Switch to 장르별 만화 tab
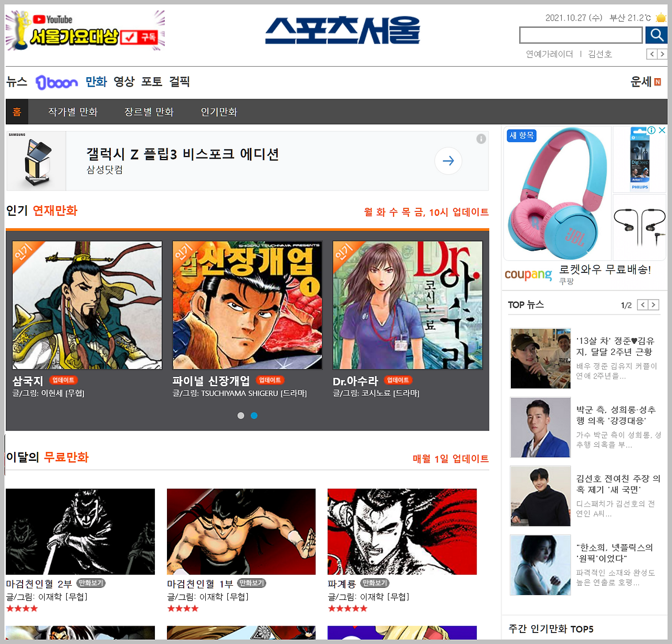672x644 pixels. click(149, 112)
